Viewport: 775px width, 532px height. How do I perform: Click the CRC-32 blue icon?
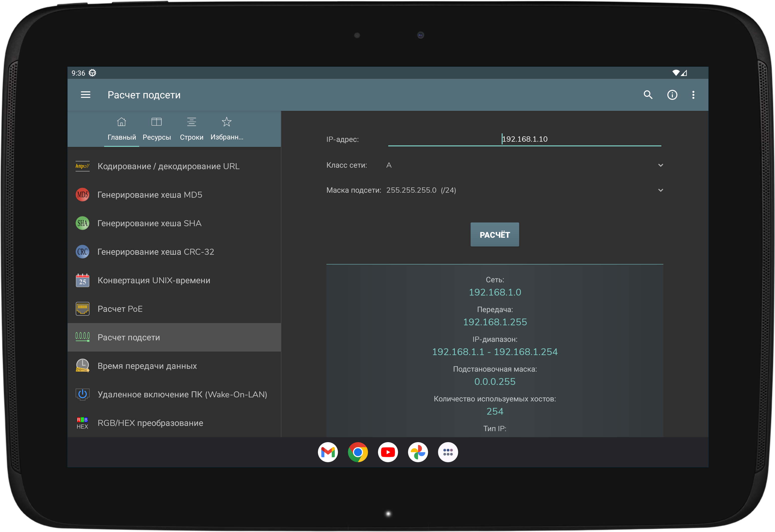point(82,252)
